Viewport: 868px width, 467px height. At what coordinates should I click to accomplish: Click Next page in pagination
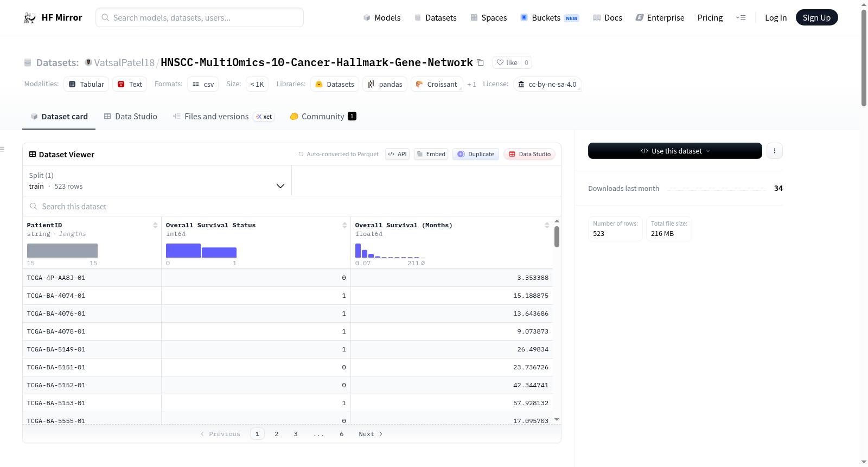tap(371, 434)
